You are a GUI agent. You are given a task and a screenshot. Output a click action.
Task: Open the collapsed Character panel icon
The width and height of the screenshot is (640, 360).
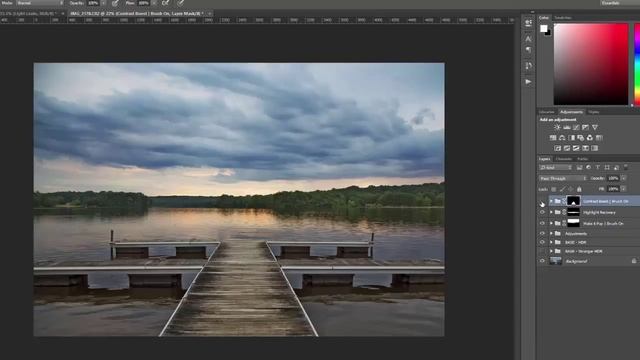click(x=528, y=39)
